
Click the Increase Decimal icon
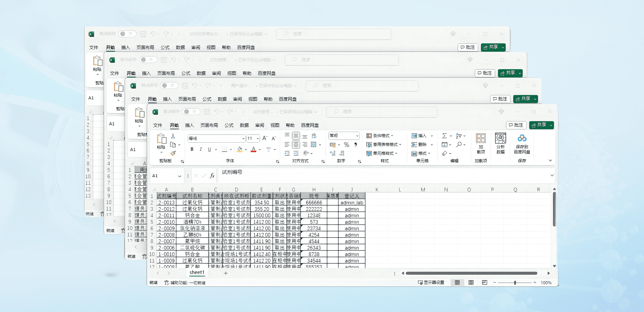pos(333,153)
